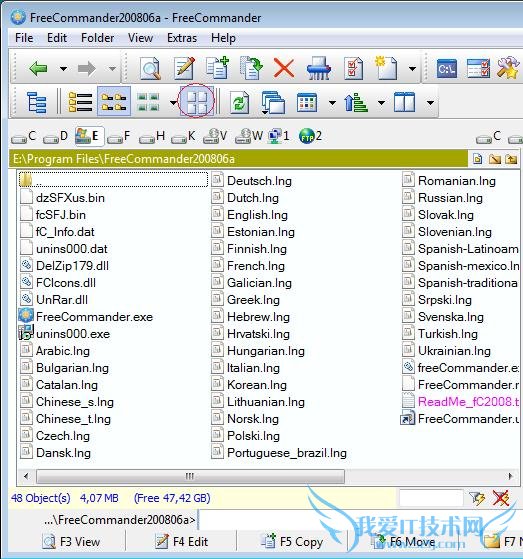Image resolution: width=523 pixels, height=559 pixels.
Task: Go back with the green arrow
Action: click(x=39, y=68)
